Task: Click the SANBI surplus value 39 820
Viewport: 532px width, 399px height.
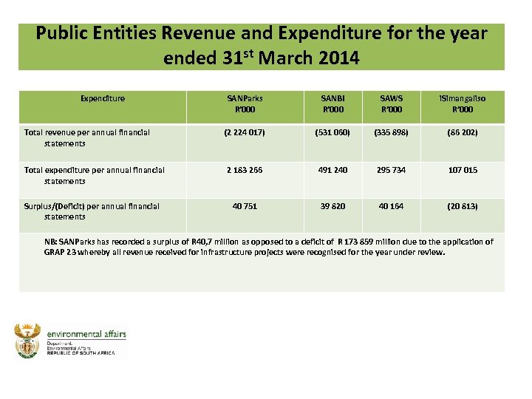Action: pyautogui.click(x=332, y=206)
